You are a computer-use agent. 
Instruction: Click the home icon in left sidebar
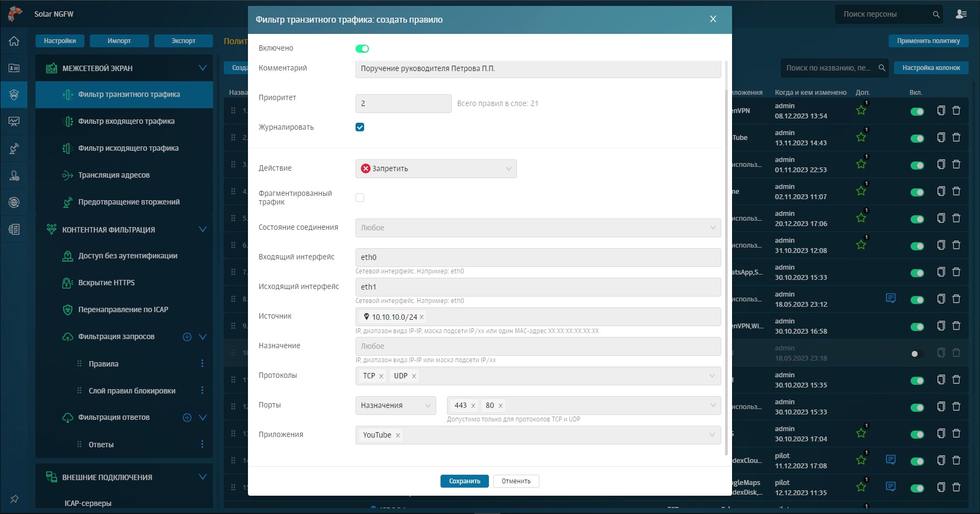tap(14, 41)
